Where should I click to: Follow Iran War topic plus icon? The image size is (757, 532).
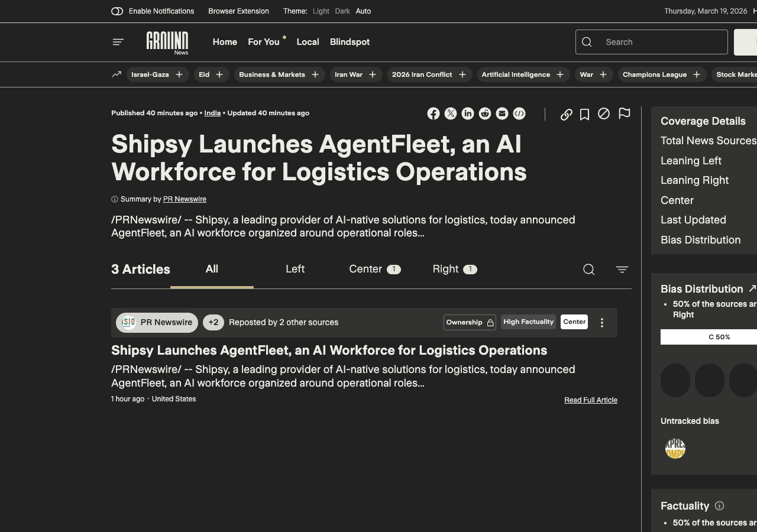pos(373,74)
